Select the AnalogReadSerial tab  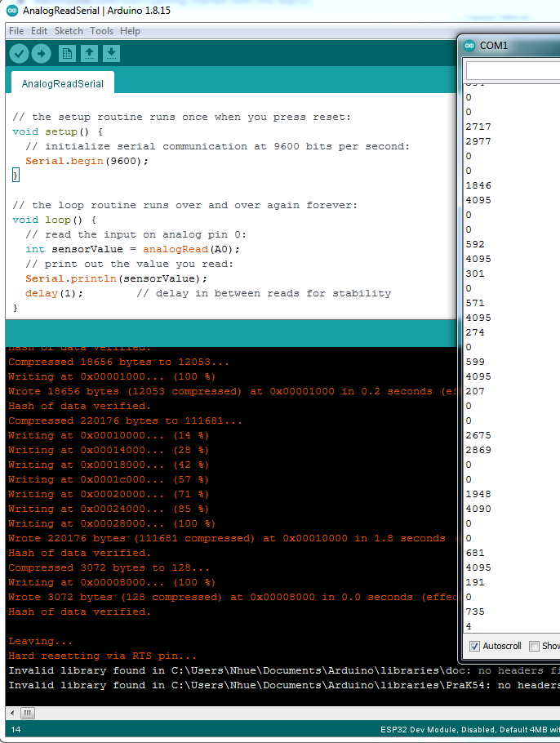pos(63,83)
